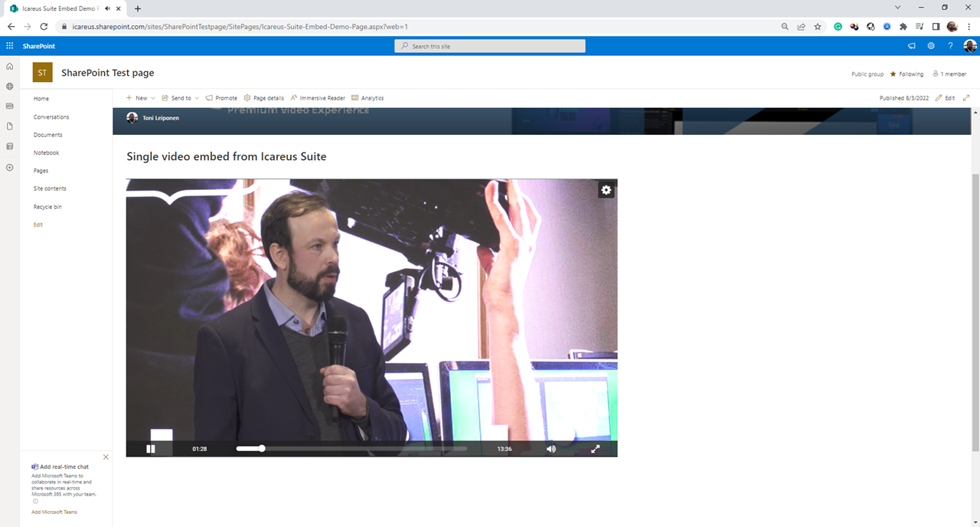Open video player settings gear
This screenshot has width=980, height=527.
(606, 190)
